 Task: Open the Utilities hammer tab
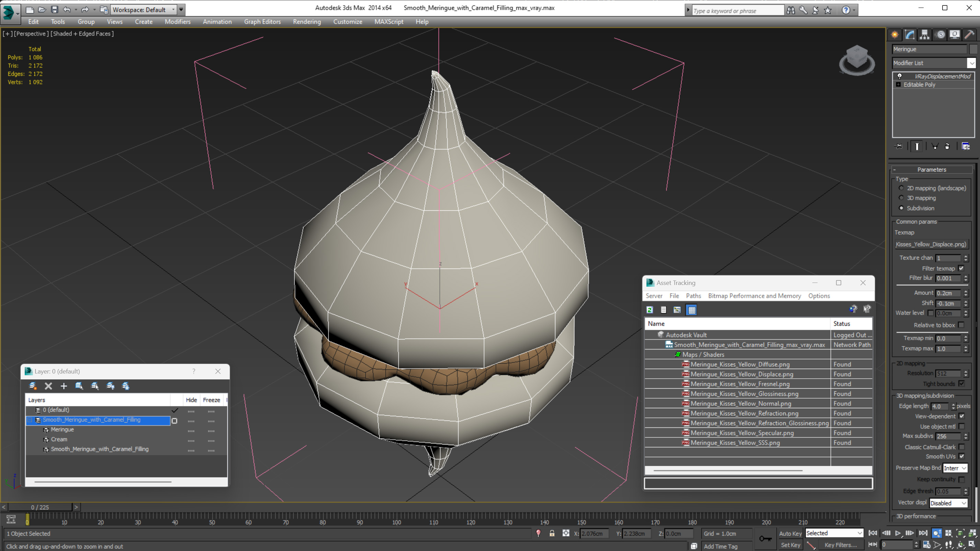969,35
